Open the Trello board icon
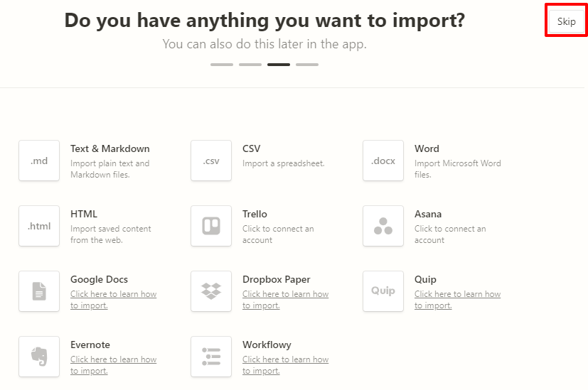 211,226
